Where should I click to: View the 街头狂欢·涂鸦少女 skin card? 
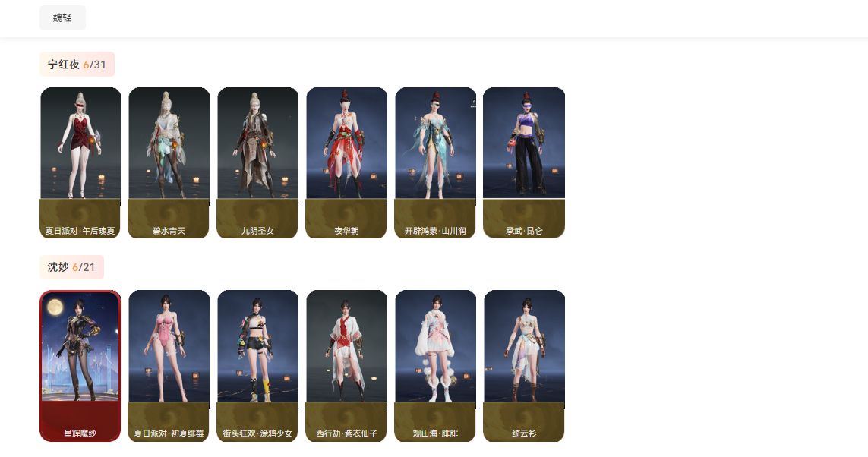click(257, 366)
